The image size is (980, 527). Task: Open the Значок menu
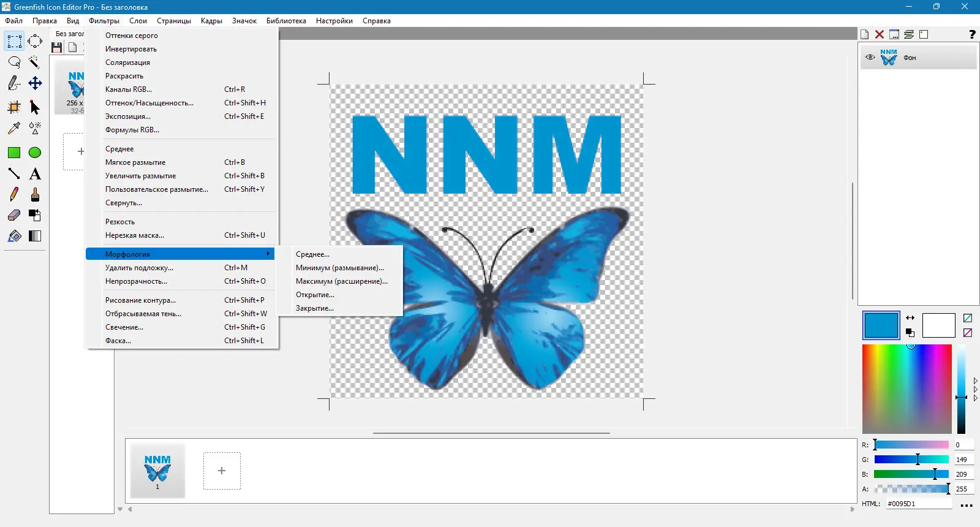244,21
